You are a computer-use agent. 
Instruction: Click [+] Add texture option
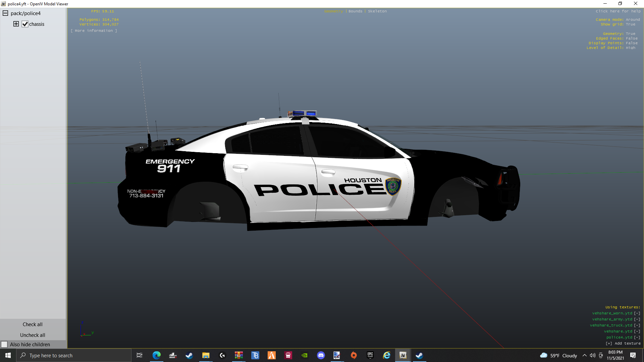click(623, 343)
